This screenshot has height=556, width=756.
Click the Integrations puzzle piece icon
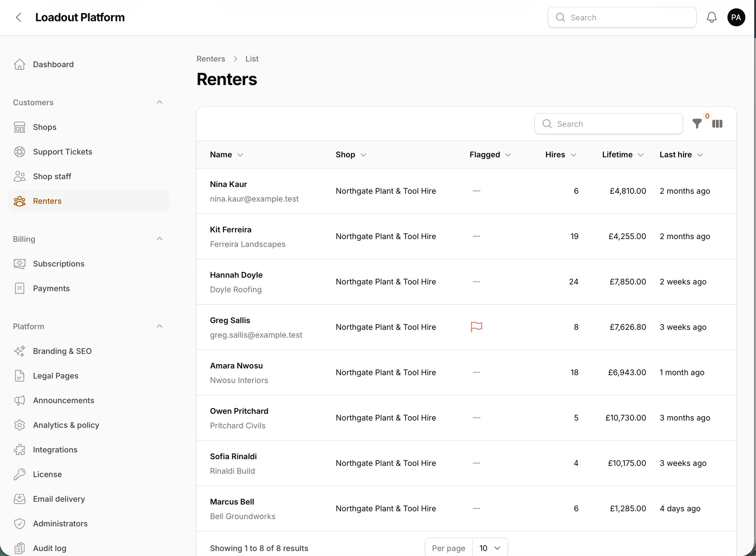[x=19, y=450]
